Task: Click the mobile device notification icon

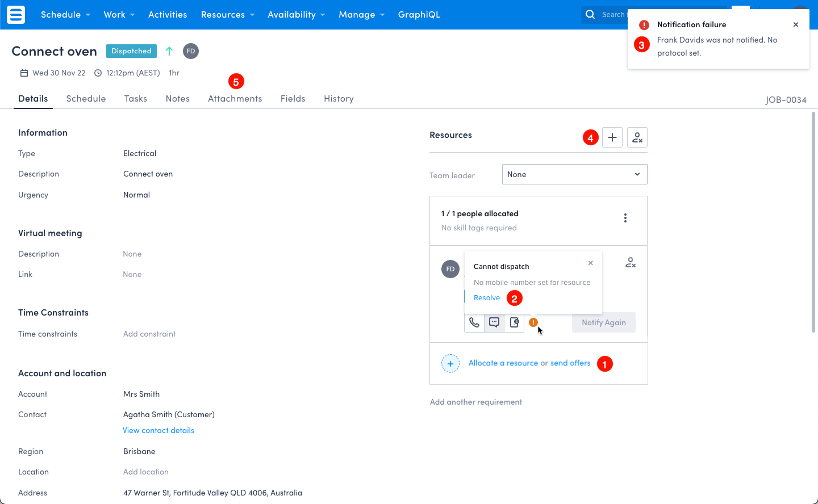Action: tap(514, 322)
